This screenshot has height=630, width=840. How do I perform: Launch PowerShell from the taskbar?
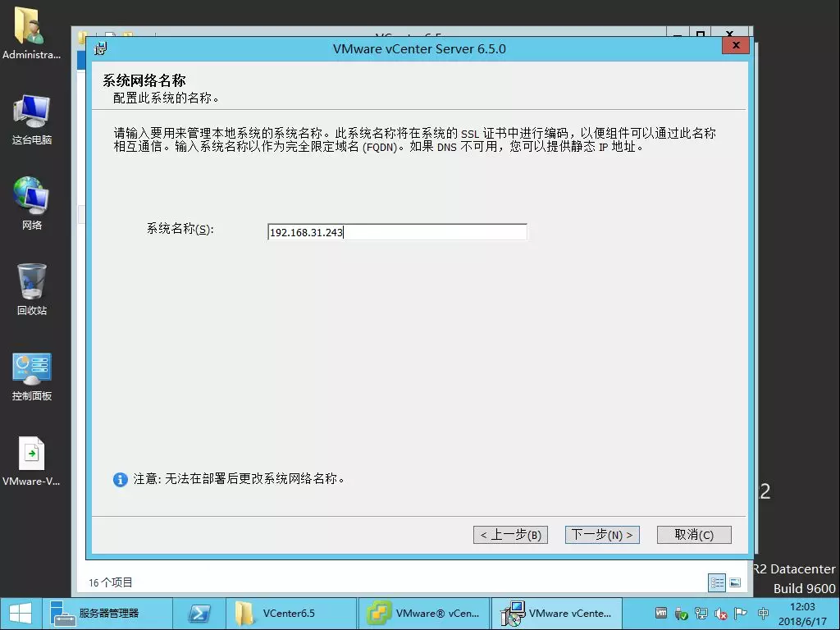pyautogui.click(x=199, y=614)
